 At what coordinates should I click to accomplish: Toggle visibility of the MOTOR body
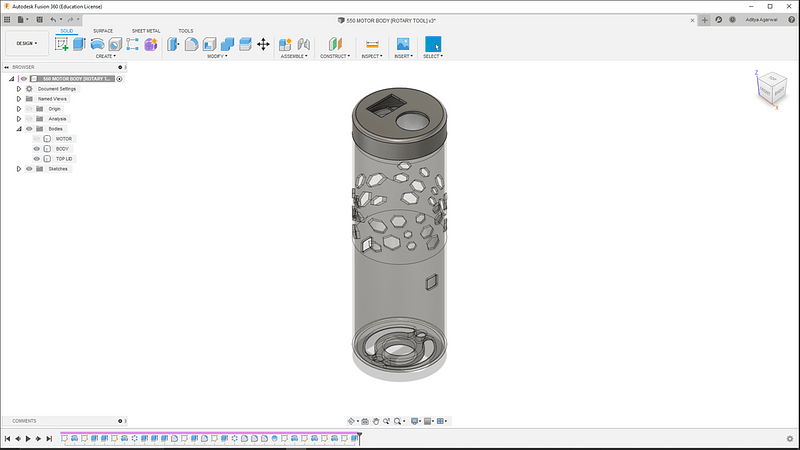pos(36,139)
